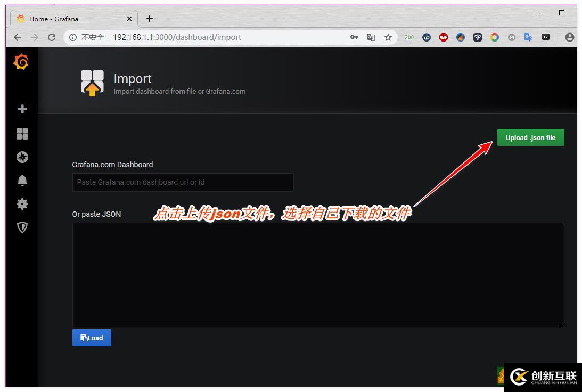Open the Server Admin shield icon
582x392 pixels.
[x=22, y=227]
